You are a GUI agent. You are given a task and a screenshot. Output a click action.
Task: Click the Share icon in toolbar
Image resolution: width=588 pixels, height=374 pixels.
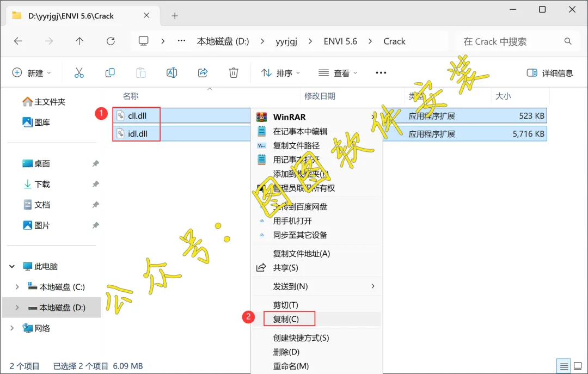click(x=203, y=73)
